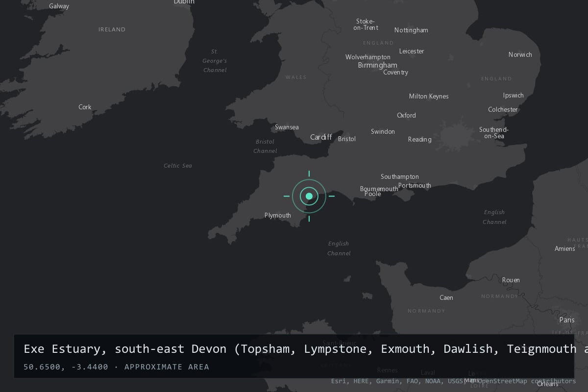The height and width of the screenshot is (392, 588).
Task: Select the Birmingham label
Action: pyautogui.click(x=377, y=65)
